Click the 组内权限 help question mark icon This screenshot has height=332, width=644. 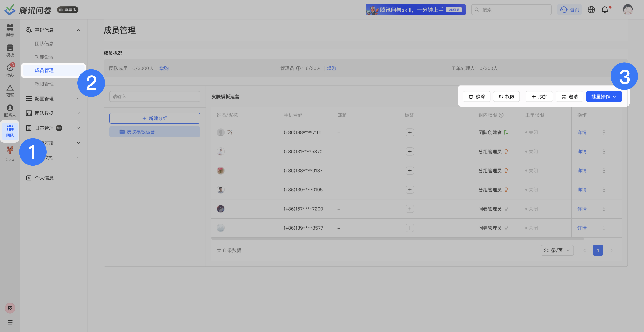click(x=501, y=115)
